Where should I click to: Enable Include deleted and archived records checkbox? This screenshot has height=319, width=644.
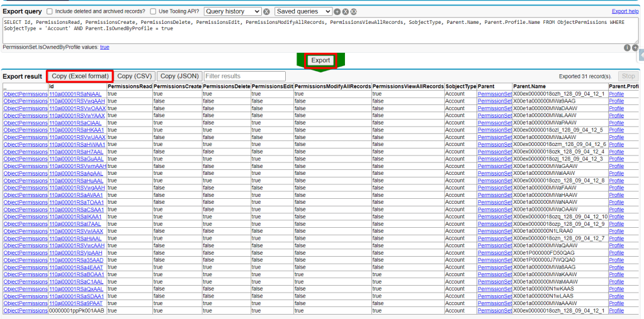50,11
